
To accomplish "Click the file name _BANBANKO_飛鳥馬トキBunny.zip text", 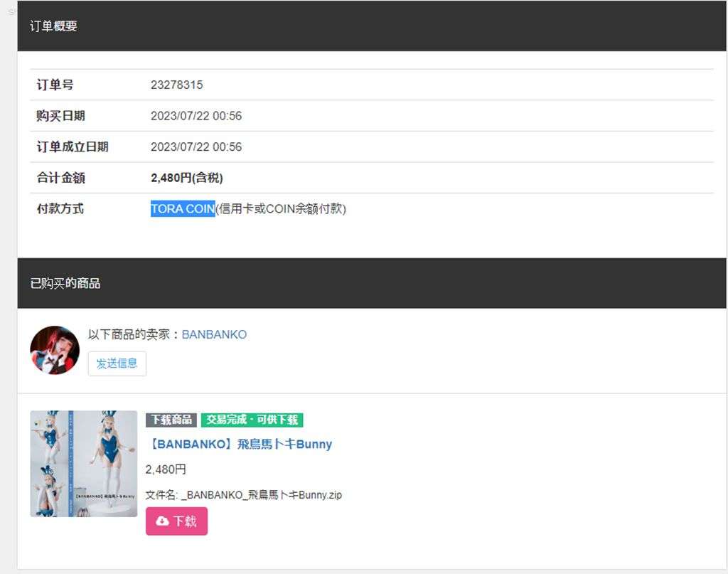I will [x=243, y=495].
